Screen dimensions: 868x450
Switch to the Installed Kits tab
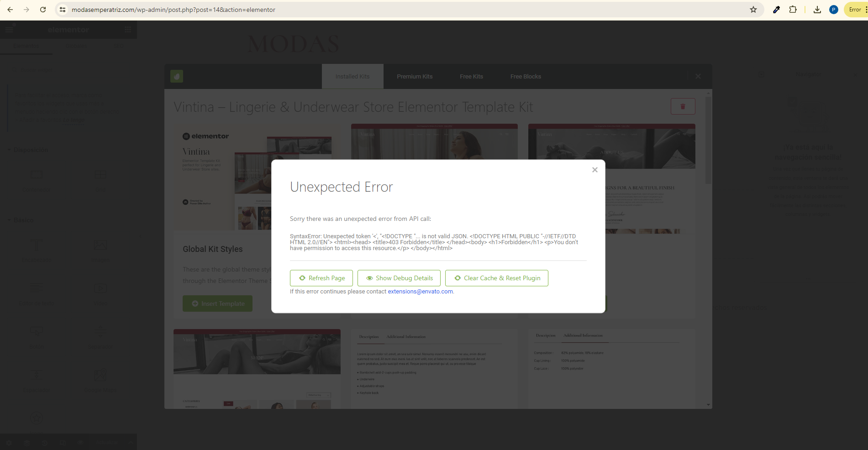(352, 77)
